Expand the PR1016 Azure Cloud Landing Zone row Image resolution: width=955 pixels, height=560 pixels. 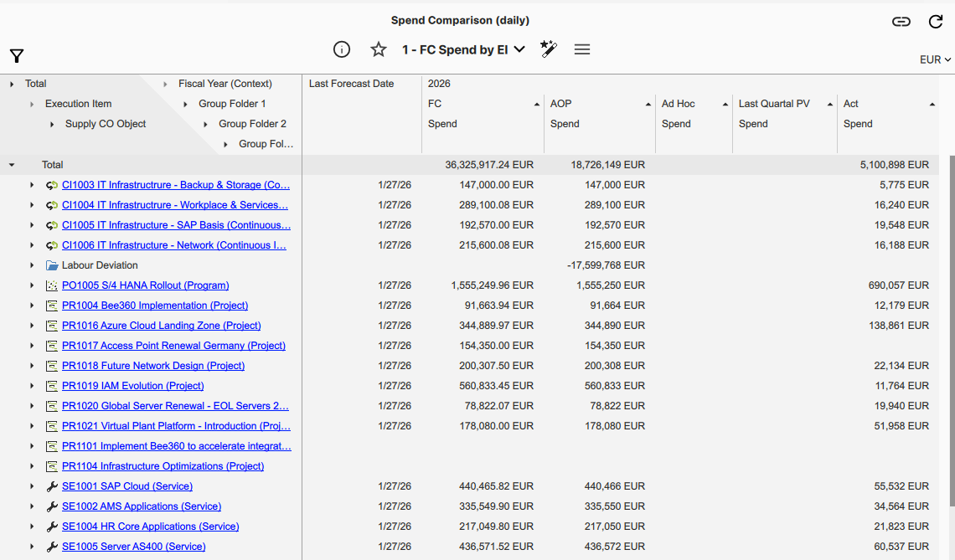[31, 325]
